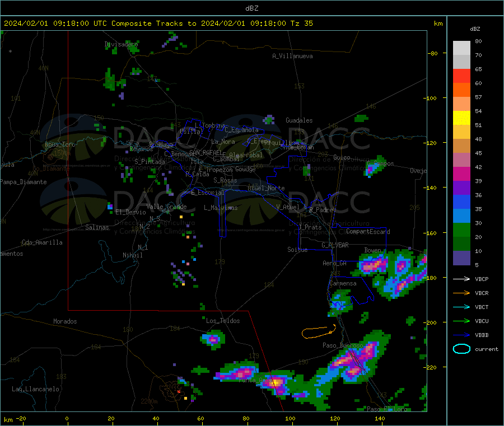Click the '-220' tick on the right axis

431,368
